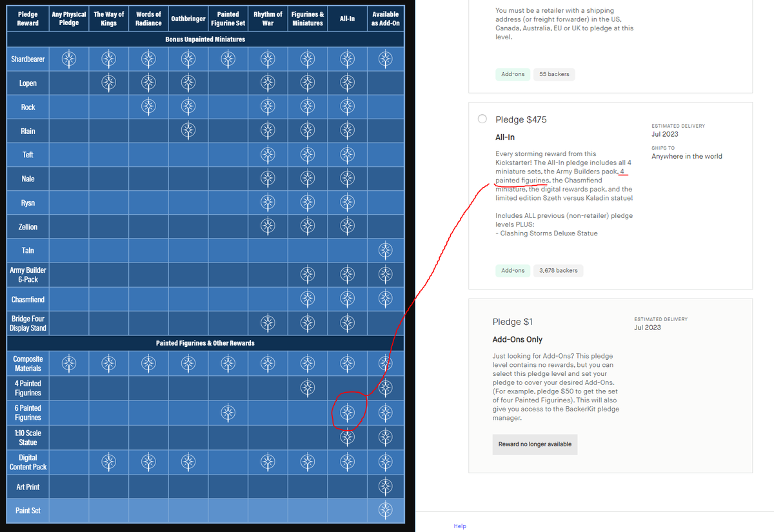Viewport: 774px width, 532px height.
Task: Click the Zellion emblem under Rhythm of War
Action: (268, 226)
